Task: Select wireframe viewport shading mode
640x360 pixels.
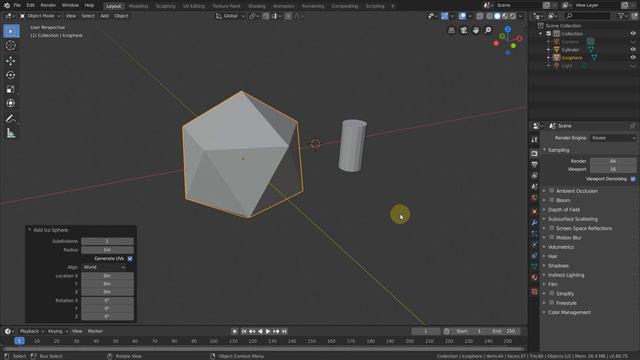Action: (x=489, y=16)
